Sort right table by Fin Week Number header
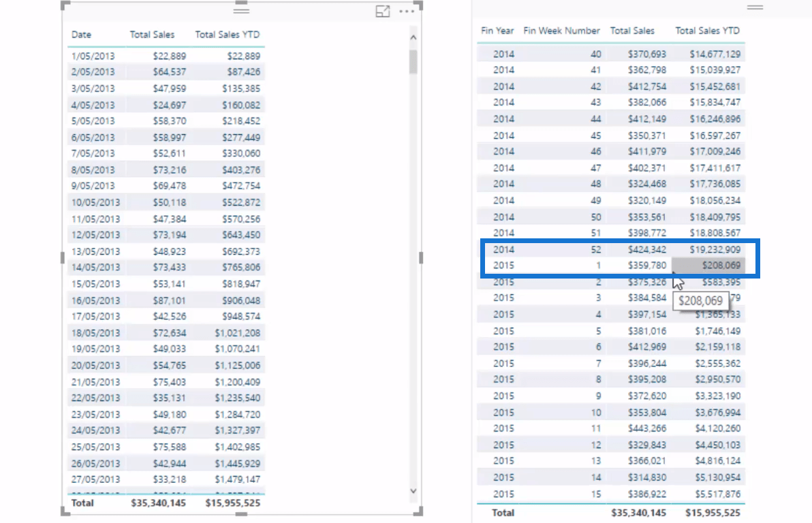812x523 pixels. point(561,31)
